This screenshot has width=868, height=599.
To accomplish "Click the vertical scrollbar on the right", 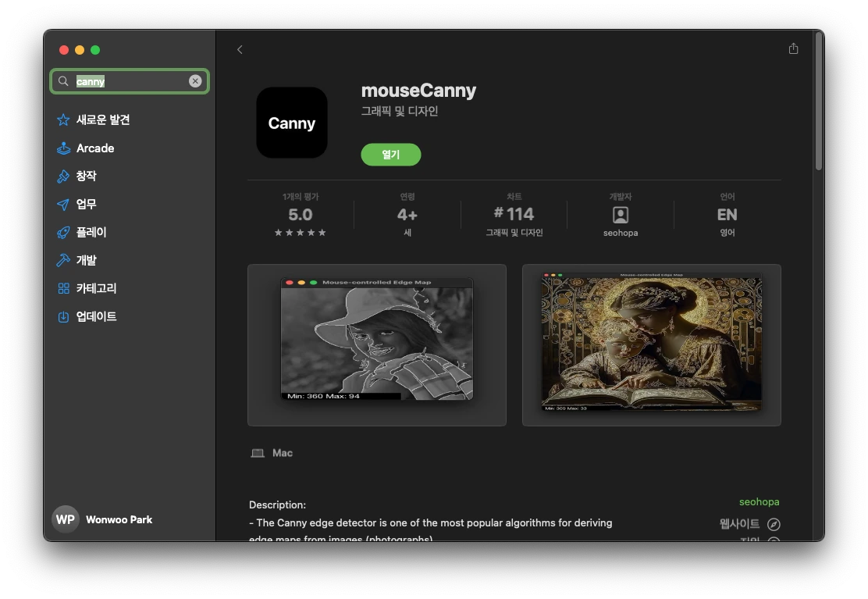I will coord(819,102).
